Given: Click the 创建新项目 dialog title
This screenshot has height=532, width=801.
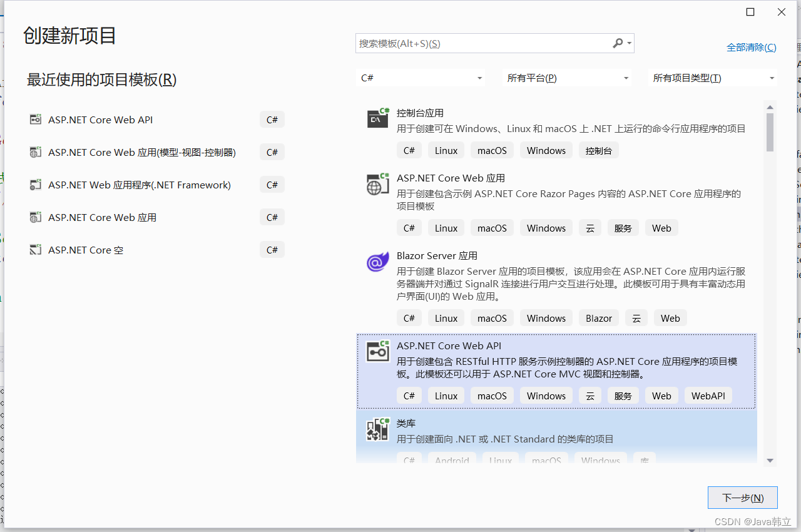Looking at the screenshot, I should 70,36.
